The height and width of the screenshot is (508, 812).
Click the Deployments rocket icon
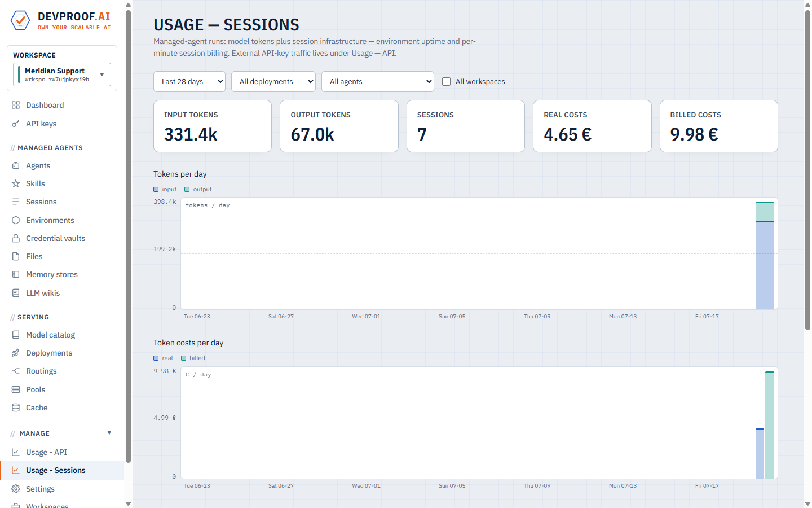pyautogui.click(x=16, y=353)
